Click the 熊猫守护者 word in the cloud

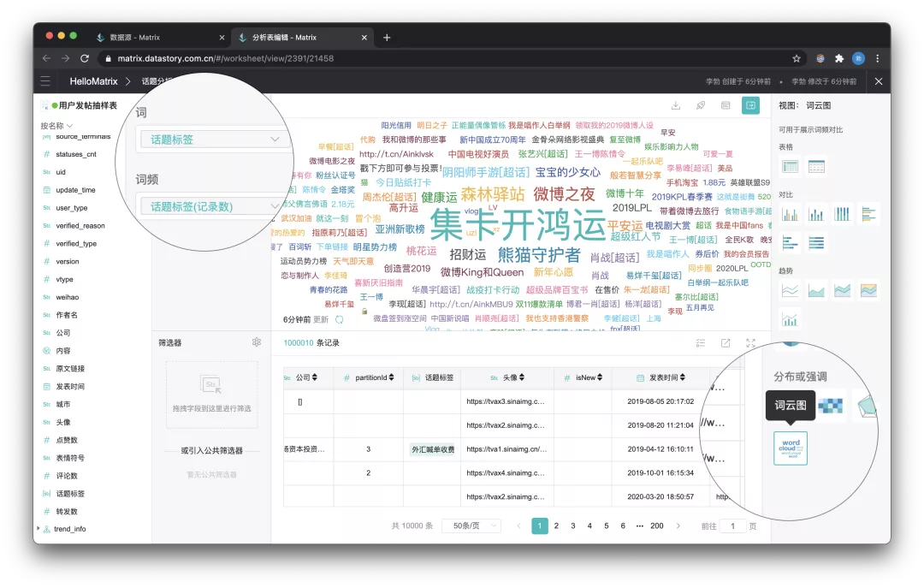(539, 255)
